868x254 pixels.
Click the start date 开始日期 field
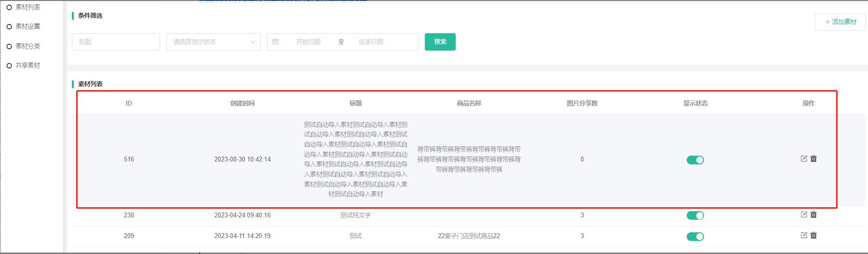(x=308, y=42)
